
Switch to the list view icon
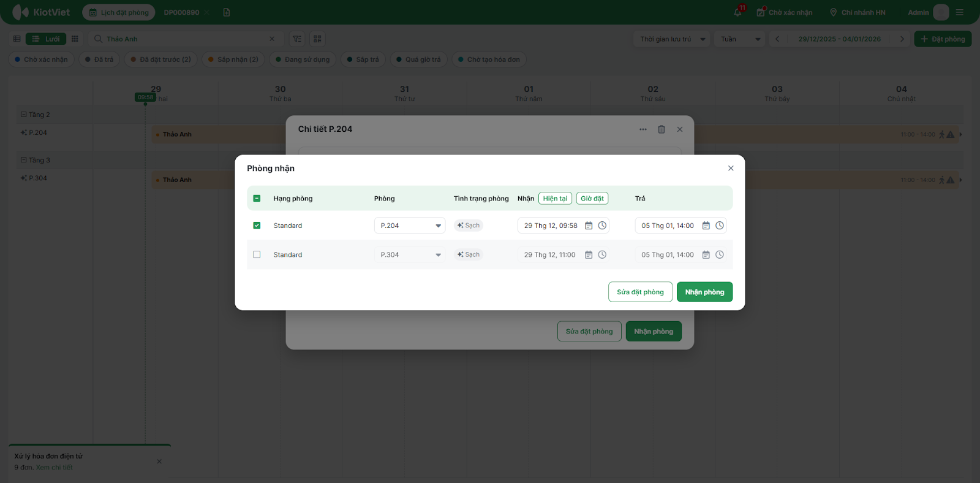tap(17, 39)
